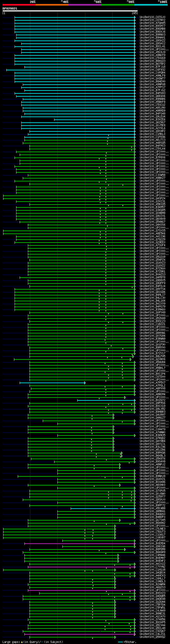
Task: Select hit label UniRef100_C5XUG9
Action: [152, 58]
